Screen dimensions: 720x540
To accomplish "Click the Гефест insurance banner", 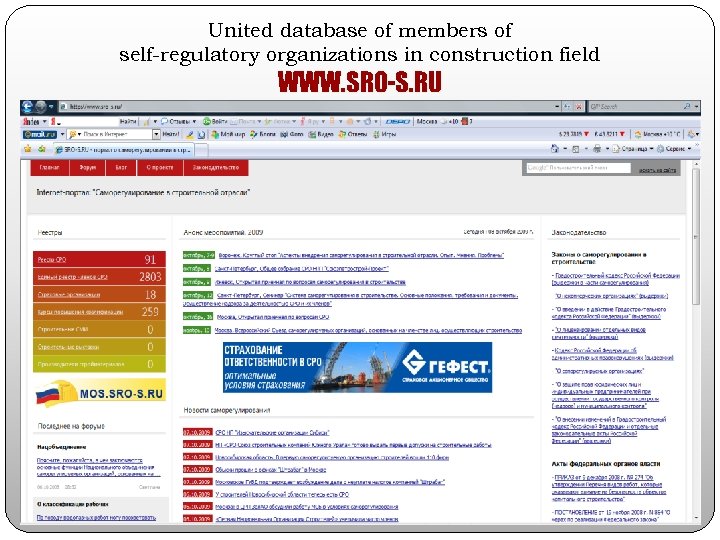I will (x=357, y=367).
